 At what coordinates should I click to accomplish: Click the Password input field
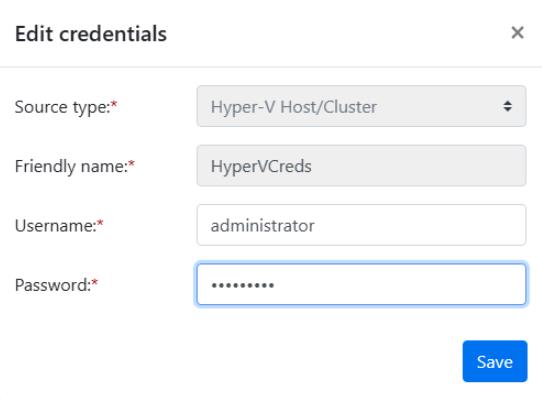tap(362, 285)
